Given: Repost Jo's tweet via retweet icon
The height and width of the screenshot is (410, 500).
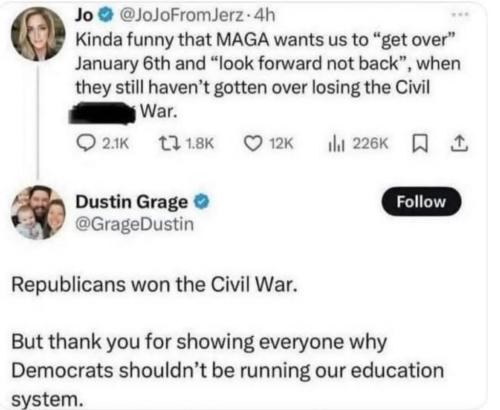Looking at the screenshot, I should point(169,144).
